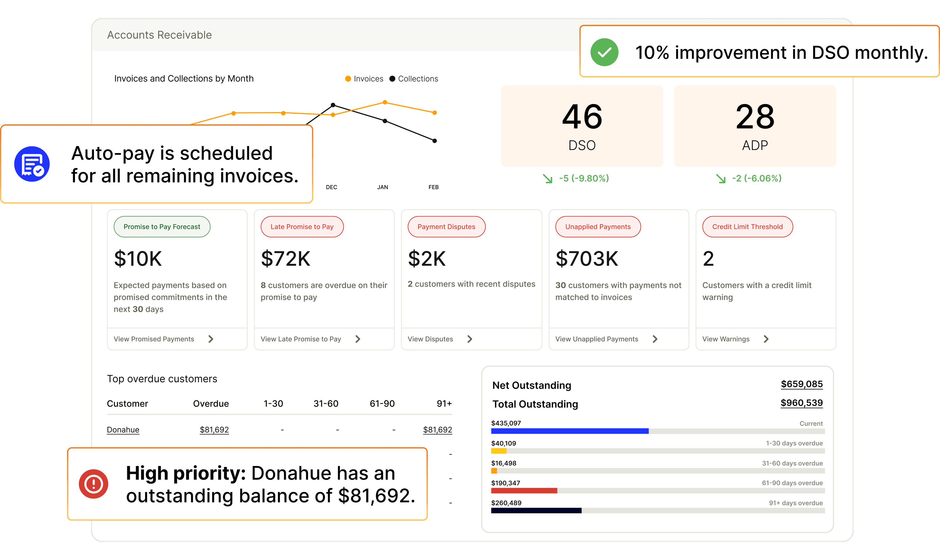Click Donahue's $81,692 Overdue amount
940x560 pixels.
click(214, 429)
